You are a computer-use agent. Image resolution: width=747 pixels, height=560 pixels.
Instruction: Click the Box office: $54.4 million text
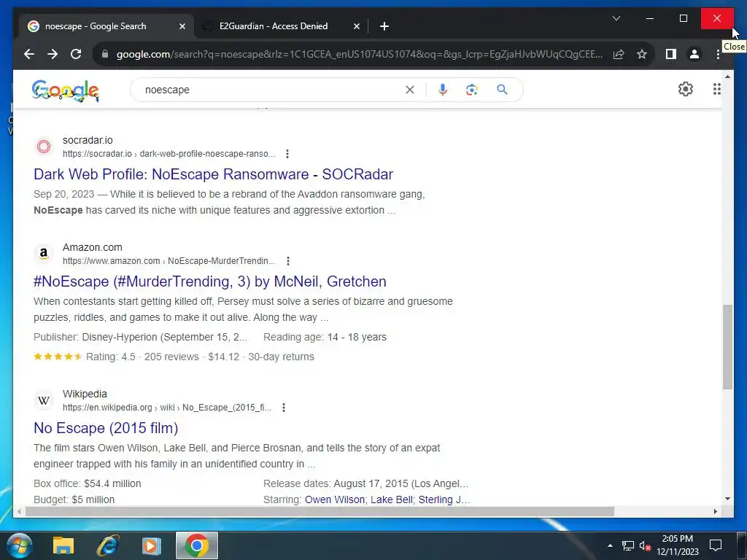[88, 483]
